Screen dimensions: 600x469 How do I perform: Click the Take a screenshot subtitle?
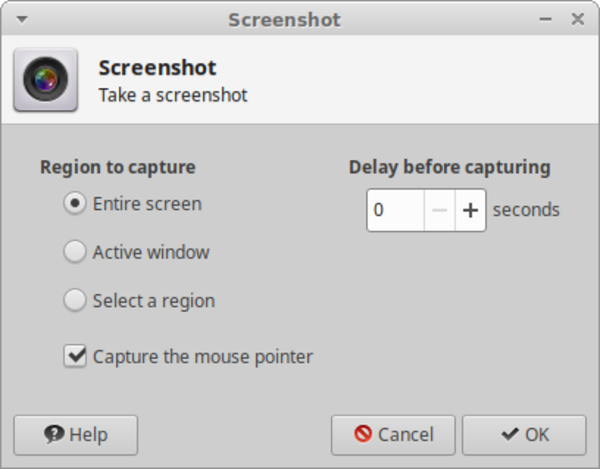[172, 96]
